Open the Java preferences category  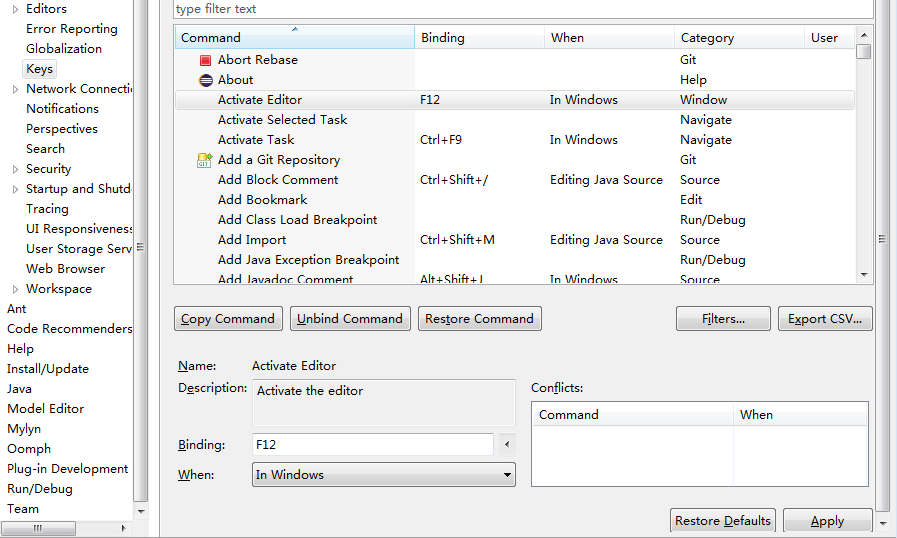click(x=19, y=389)
